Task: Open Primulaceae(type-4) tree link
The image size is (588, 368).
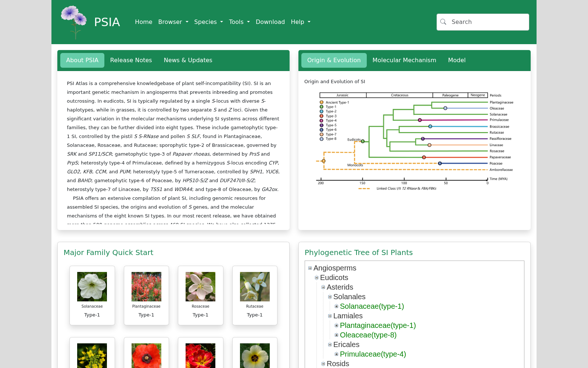Action: 373,354
